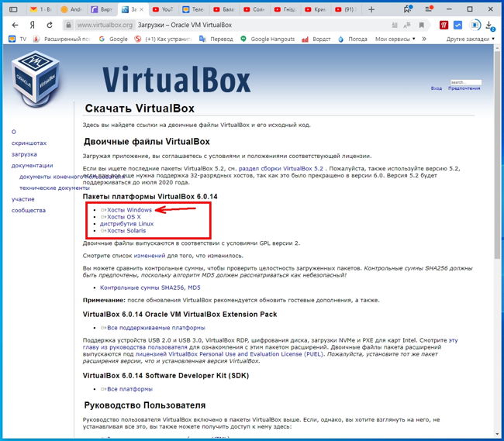
Task: Click Все поддерживаемые платформы link
Action: tap(156, 328)
